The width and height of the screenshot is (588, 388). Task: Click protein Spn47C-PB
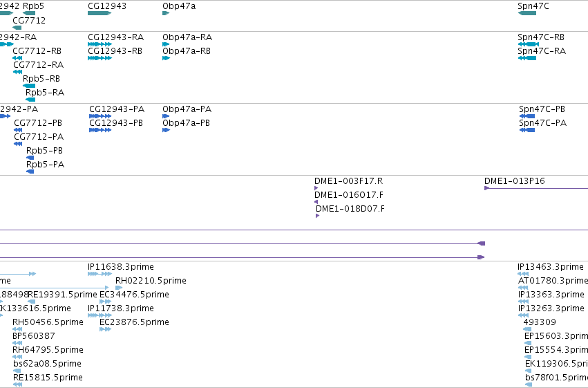coord(527,116)
